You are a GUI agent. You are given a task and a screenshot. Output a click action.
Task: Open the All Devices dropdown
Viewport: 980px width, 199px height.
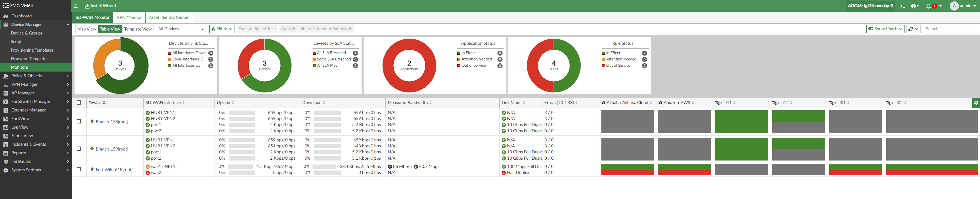tap(181, 29)
